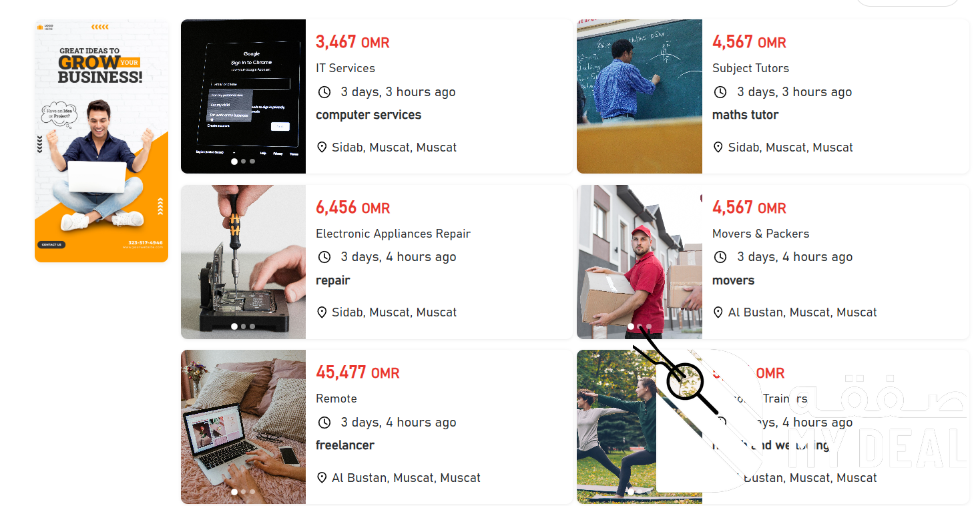Open the Electronic Appliances Repair category
The width and height of the screenshot is (980, 506).
(x=393, y=234)
